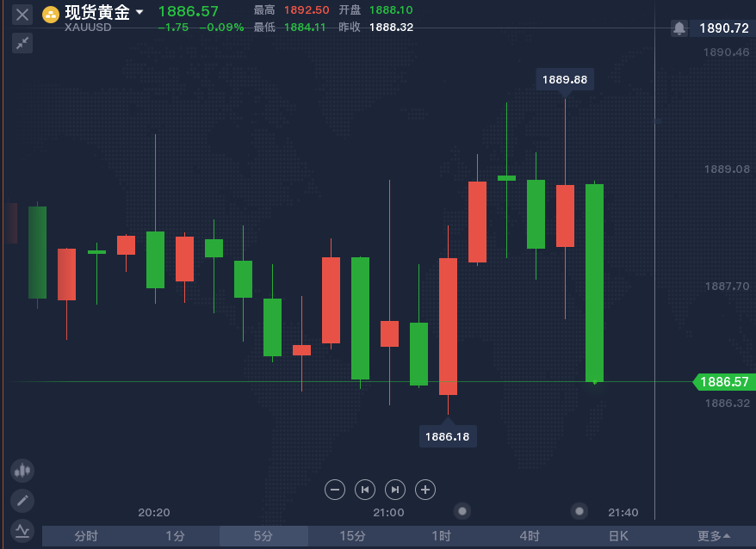Click the collapse fullscreen arrows icon
756x549 pixels.
22,43
